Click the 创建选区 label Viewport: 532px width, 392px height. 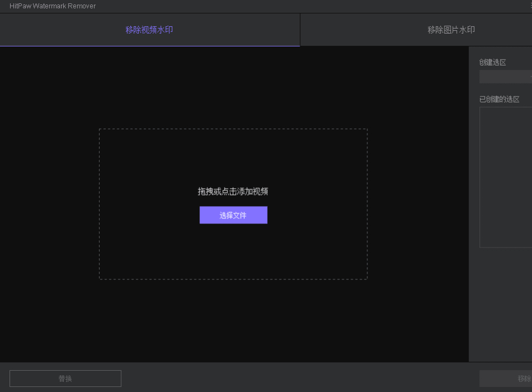(x=493, y=62)
